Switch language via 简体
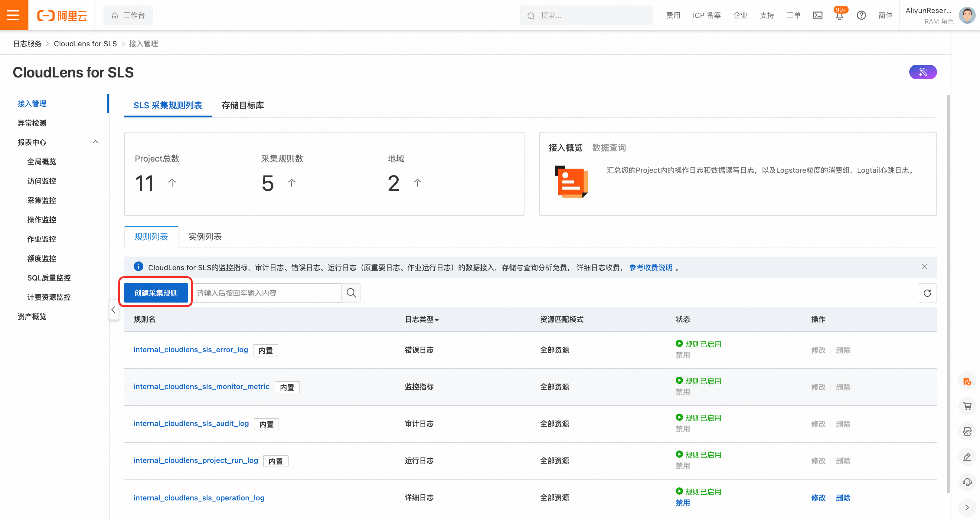980x521 pixels. pos(886,15)
